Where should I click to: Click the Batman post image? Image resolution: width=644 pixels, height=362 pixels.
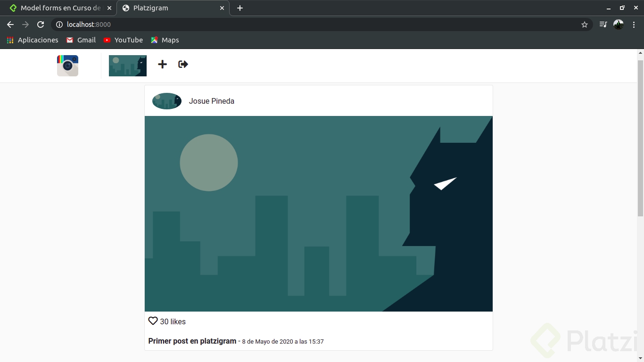pyautogui.click(x=319, y=214)
